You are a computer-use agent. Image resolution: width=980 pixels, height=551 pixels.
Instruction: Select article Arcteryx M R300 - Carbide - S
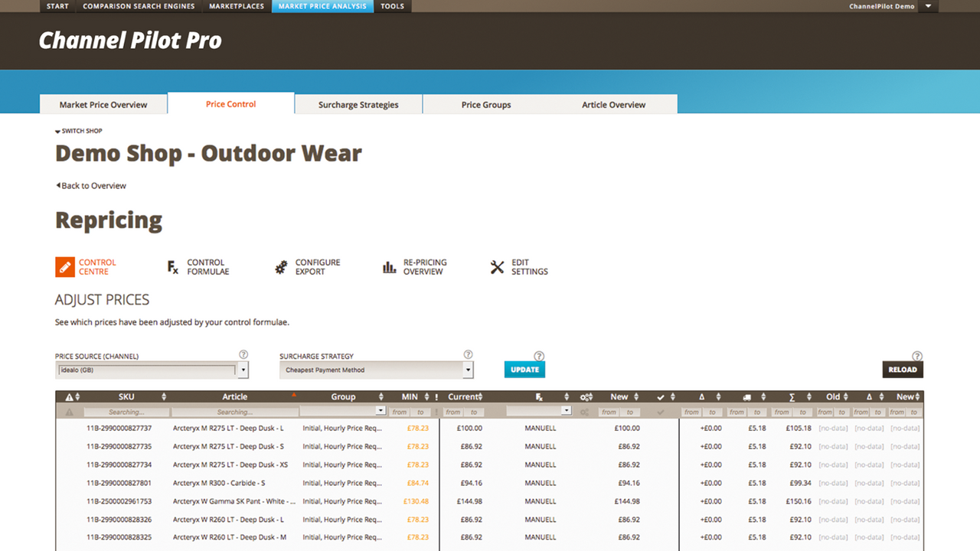point(219,483)
